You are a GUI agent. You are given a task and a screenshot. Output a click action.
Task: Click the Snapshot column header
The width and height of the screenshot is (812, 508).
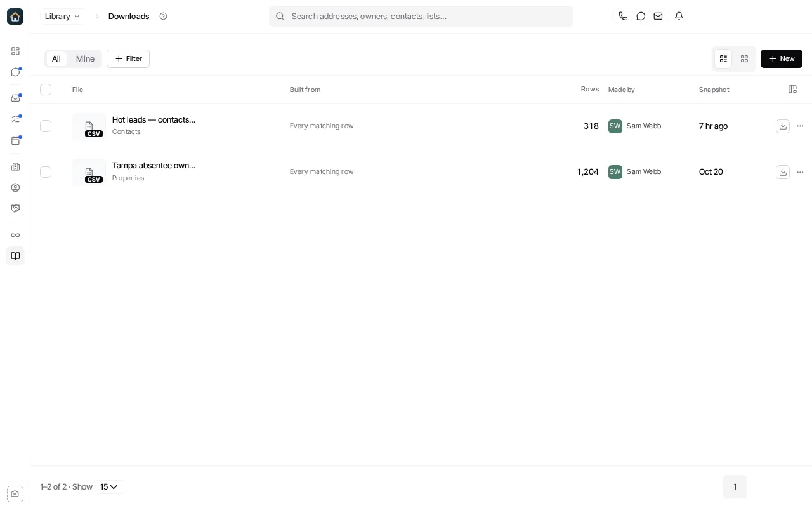pos(714,90)
